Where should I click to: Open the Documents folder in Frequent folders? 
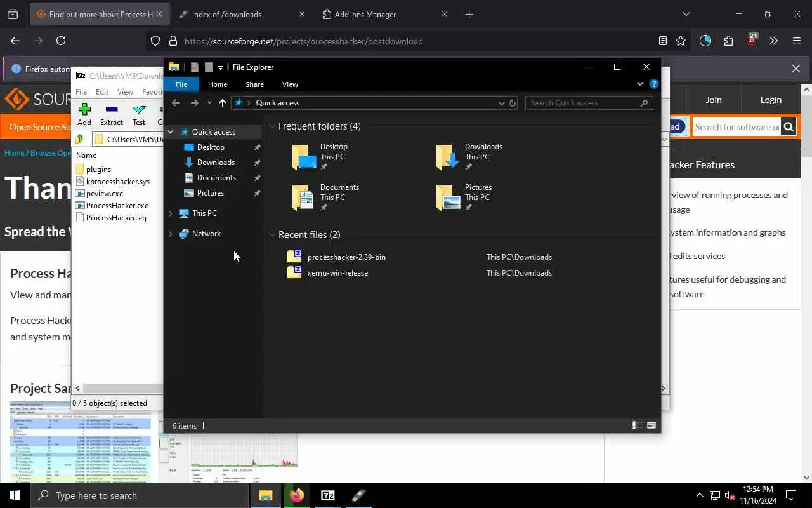pyautogui.click(x=325, y=197)
